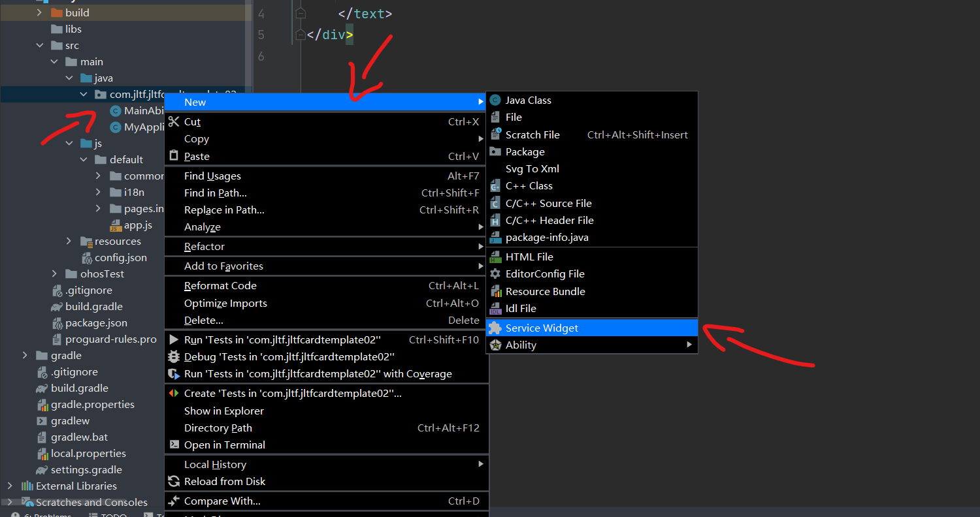Expand External Libraries node
980x517 pixels.
[x=10, y=486]
